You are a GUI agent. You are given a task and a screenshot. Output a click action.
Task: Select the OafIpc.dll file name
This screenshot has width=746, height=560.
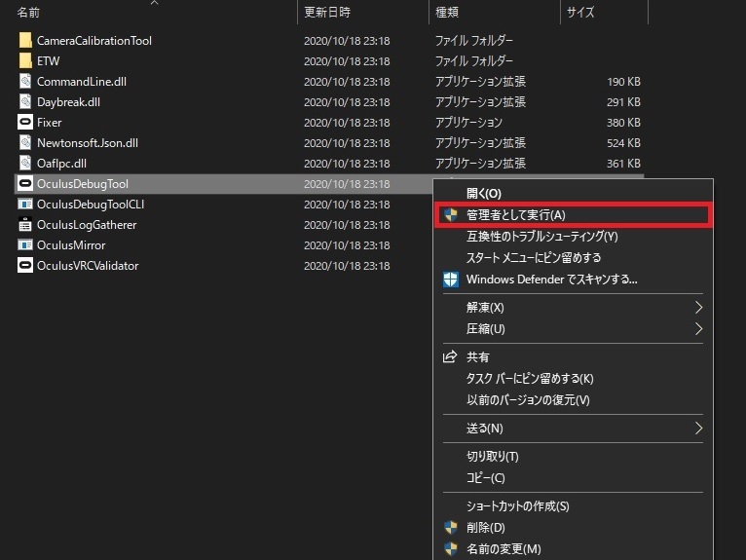point(62,164)
